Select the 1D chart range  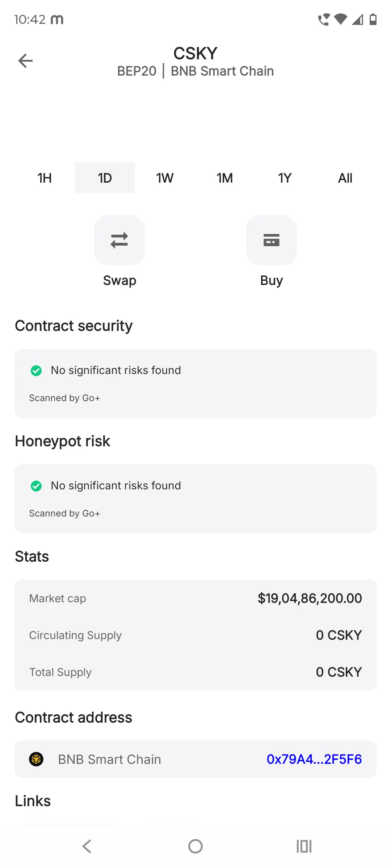[105, 178]
